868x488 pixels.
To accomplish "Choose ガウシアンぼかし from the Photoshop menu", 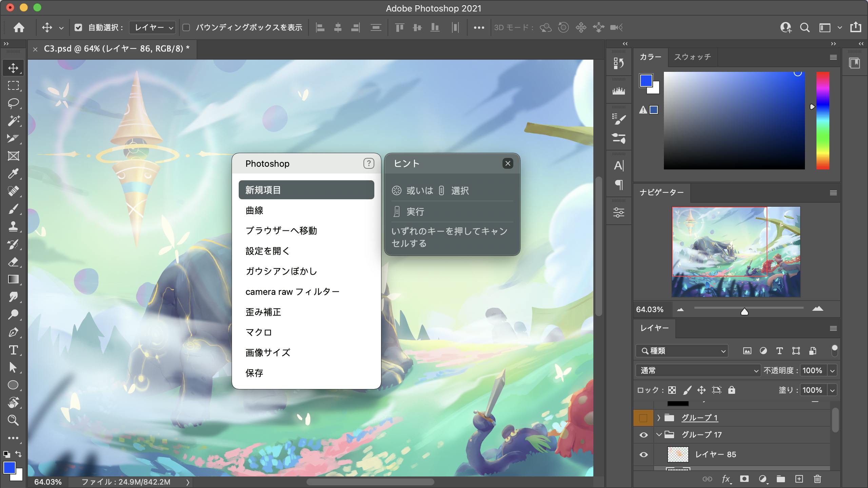I will coord(281,271).
